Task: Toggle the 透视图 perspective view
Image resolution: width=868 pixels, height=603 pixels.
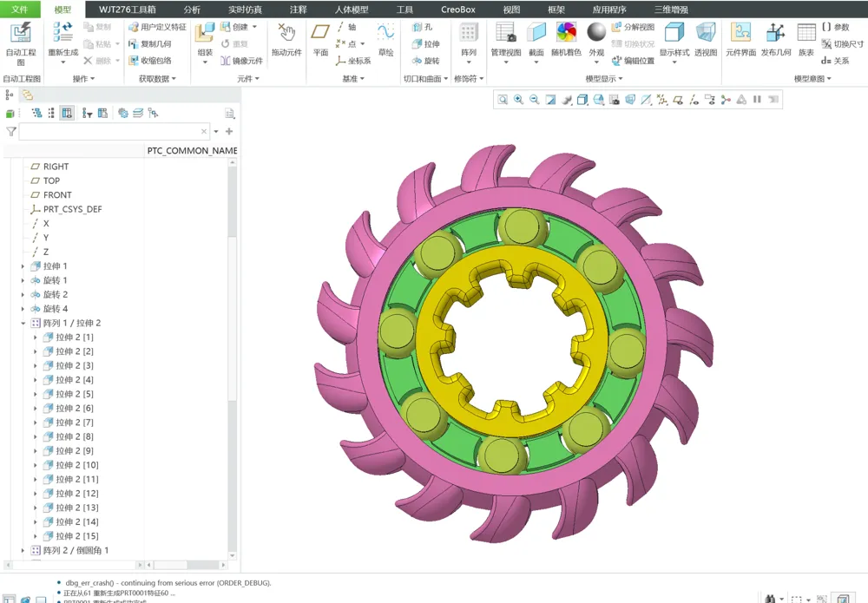Action: (706, 40)
